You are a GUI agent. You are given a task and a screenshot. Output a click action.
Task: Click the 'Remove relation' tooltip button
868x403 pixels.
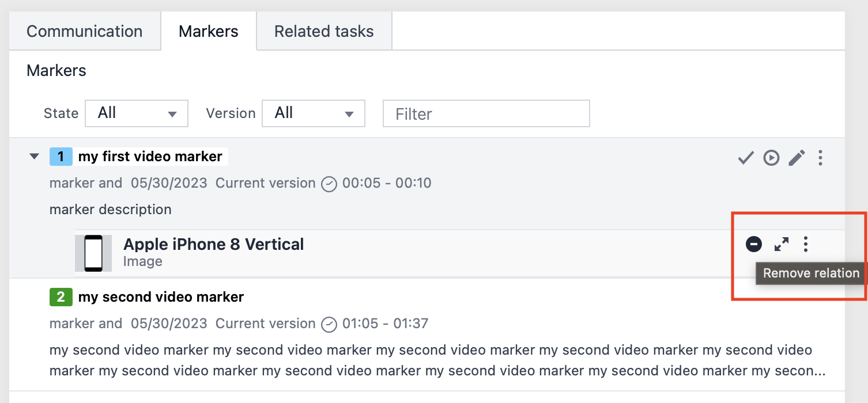(810, 273)
